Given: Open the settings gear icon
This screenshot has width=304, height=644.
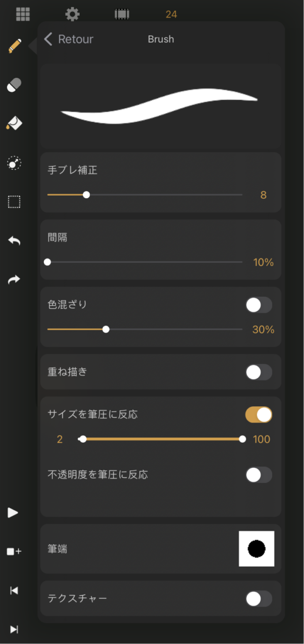Looking at the screenshot, I should tap(72, 14).
